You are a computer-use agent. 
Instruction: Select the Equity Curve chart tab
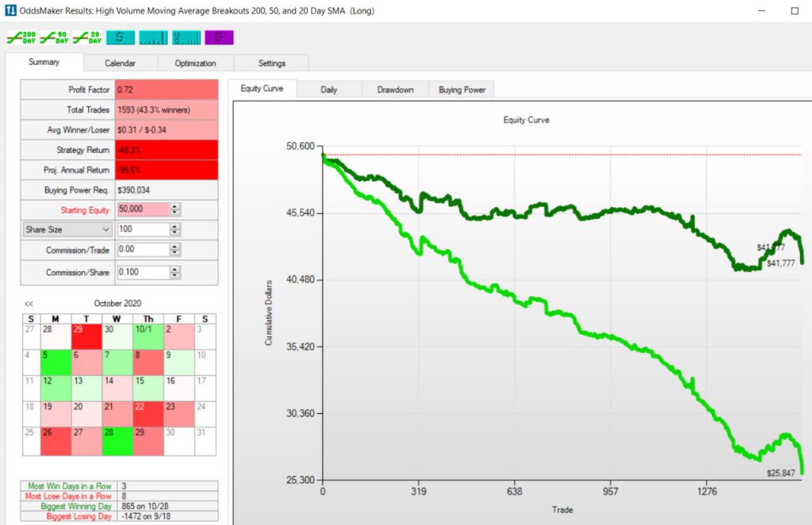click(262, 89)
